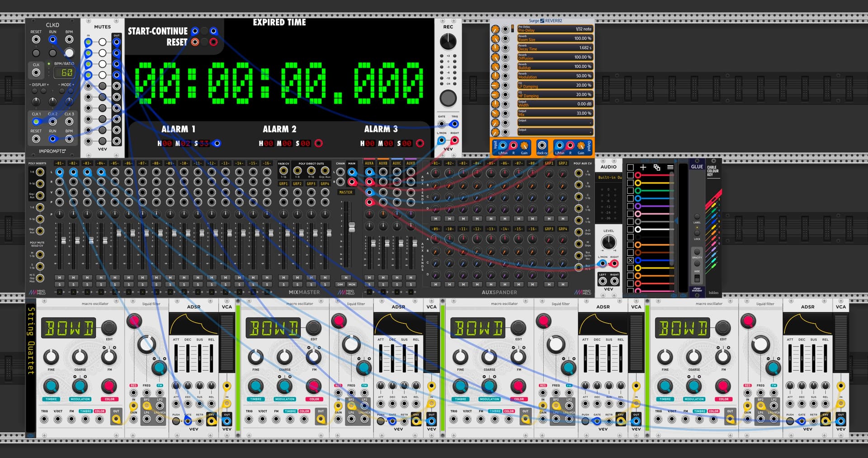Click the Alarm 1 output jack
The height and width of the screenshot is (458, 868).
point(217,143)
